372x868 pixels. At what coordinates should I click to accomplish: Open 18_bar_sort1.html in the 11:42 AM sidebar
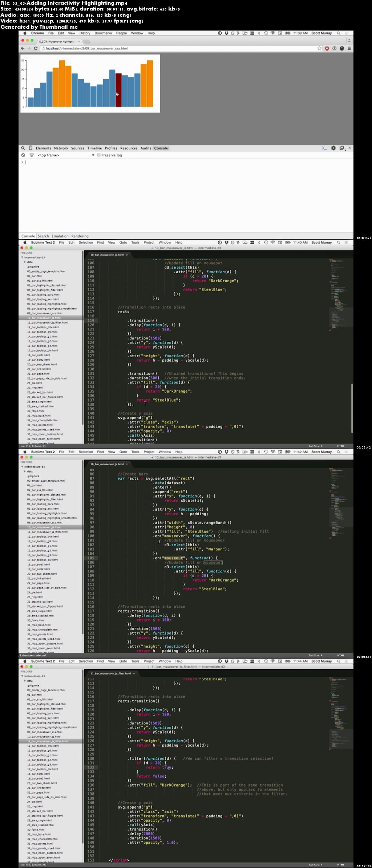point(39,564)
